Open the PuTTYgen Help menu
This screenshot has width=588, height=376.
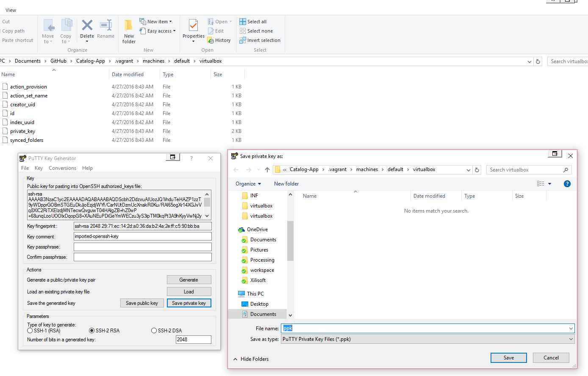[87, 168]
